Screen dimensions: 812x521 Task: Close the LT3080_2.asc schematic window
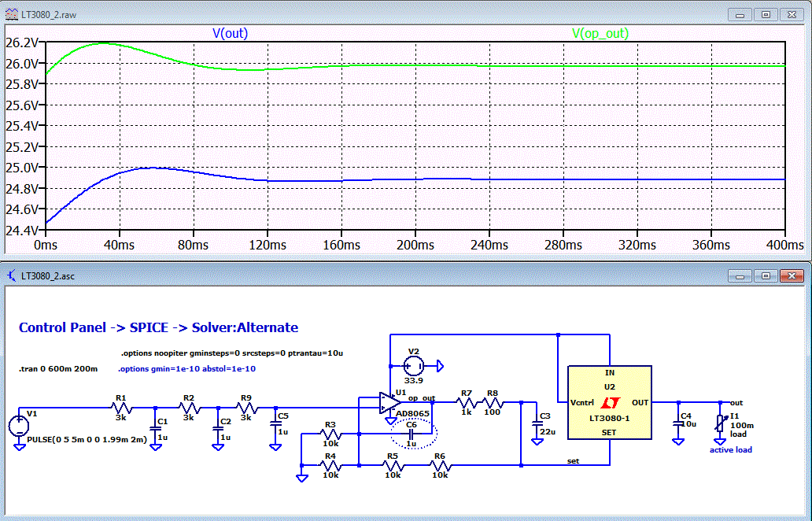pyautogui.click(x=792, y=276)
